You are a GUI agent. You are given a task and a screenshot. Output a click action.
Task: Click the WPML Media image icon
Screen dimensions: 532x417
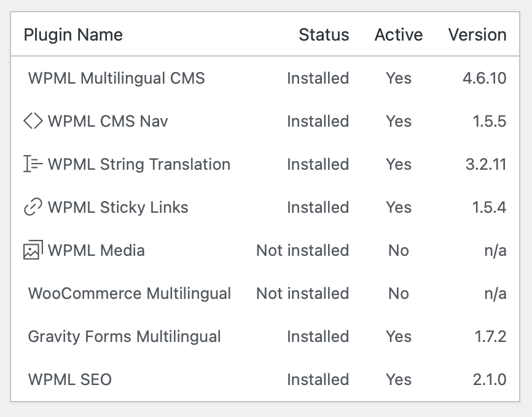(33, 250)
